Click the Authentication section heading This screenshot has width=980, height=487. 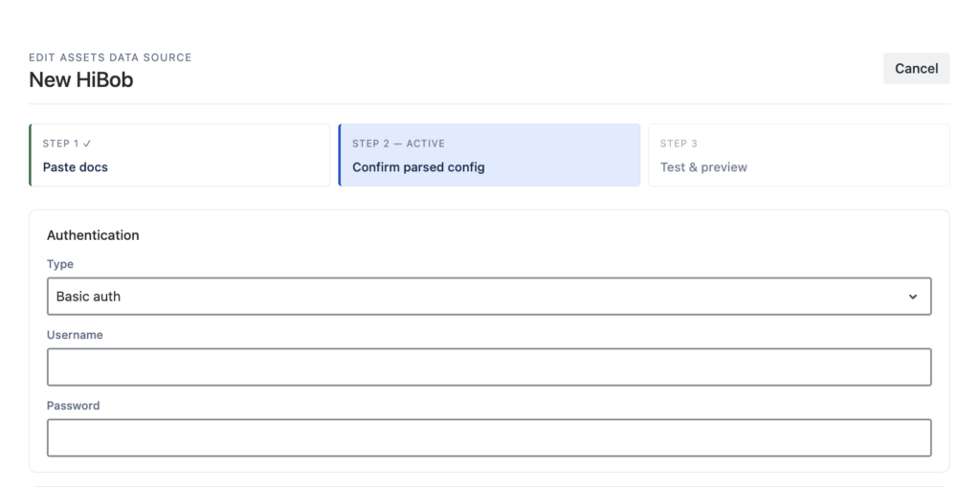pyautogui.click(x=93, y=235)
